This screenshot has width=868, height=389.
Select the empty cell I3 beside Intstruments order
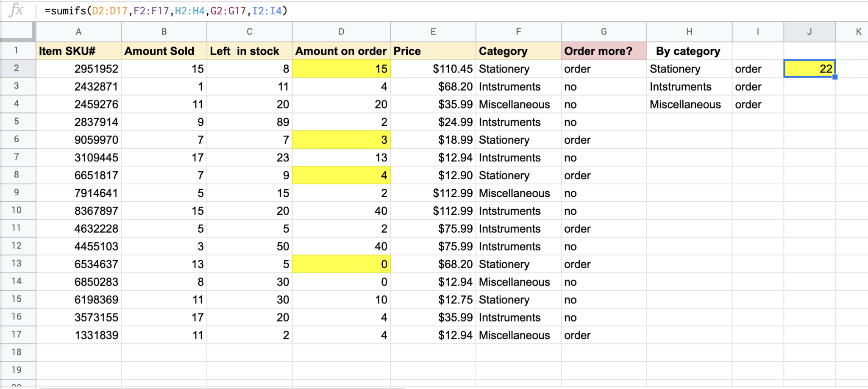coord(757,87)
